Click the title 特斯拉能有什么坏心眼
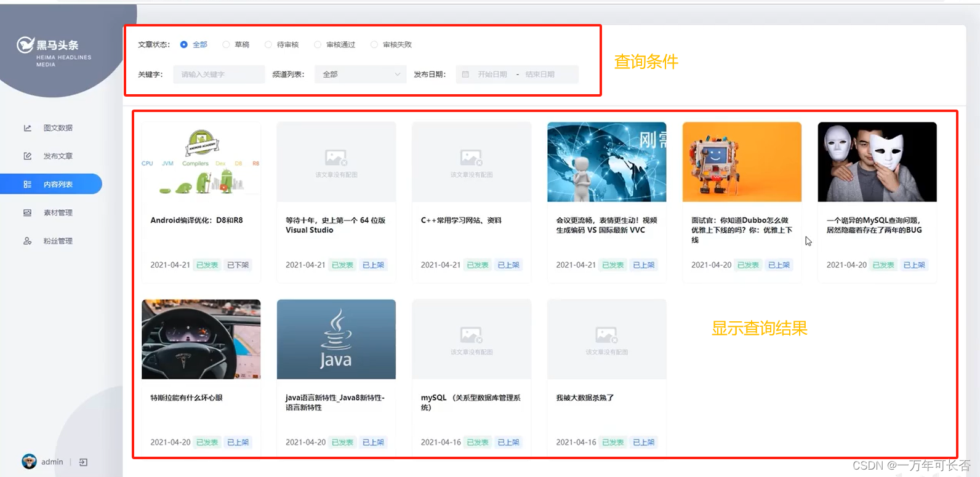Image resolution: width=980 pixels, height=477 pixels. coord(187,398)
